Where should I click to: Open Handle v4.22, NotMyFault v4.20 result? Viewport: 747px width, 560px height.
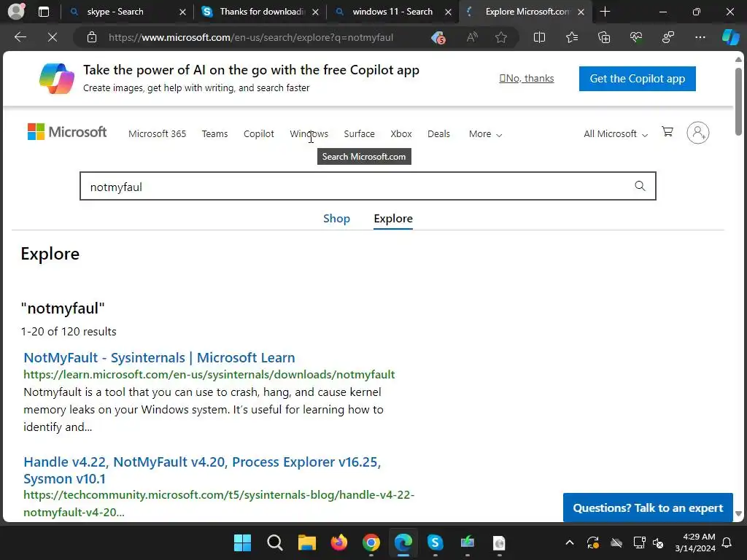(x=202, y=470)
